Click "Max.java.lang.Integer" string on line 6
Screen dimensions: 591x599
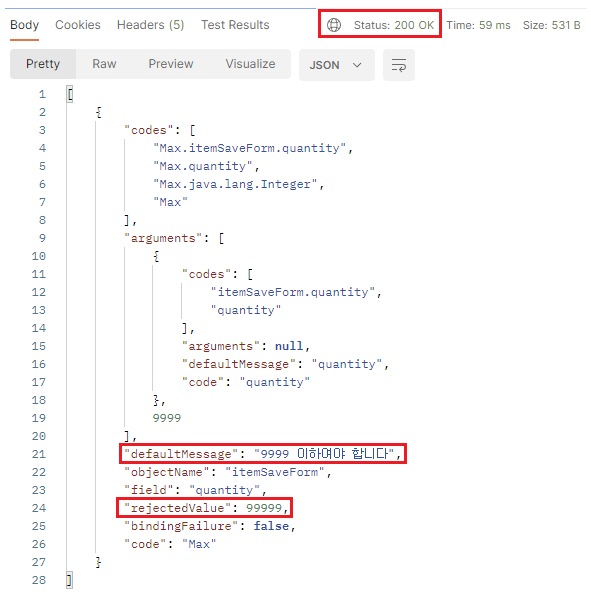235,184
